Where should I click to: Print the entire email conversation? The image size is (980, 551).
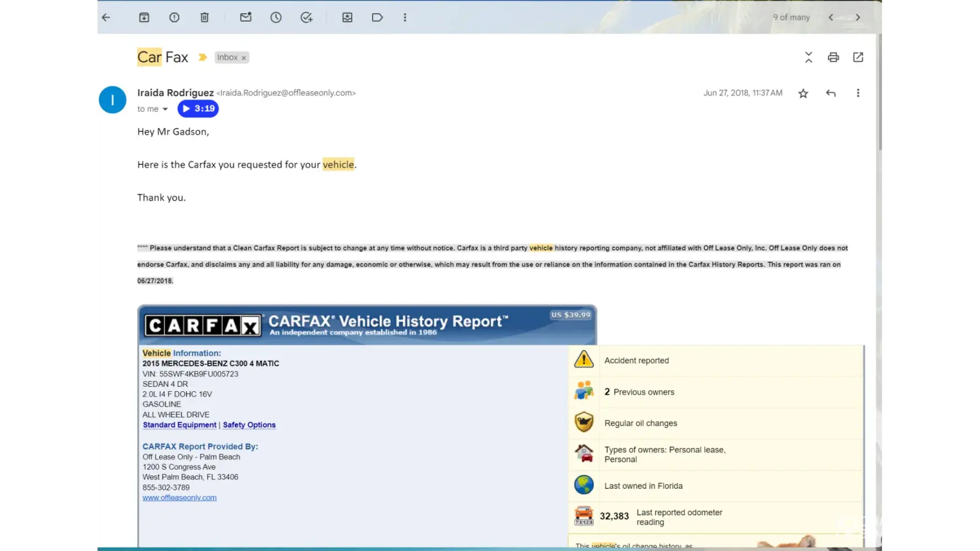coord(833,57)
